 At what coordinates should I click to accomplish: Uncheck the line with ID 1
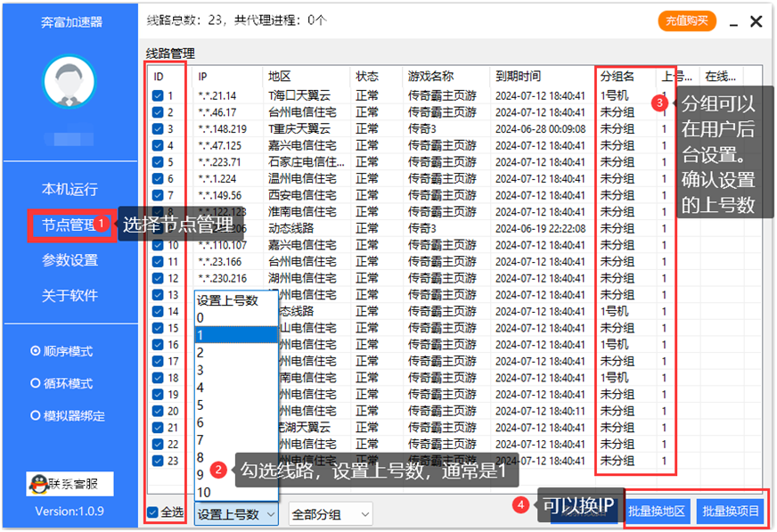157,94
